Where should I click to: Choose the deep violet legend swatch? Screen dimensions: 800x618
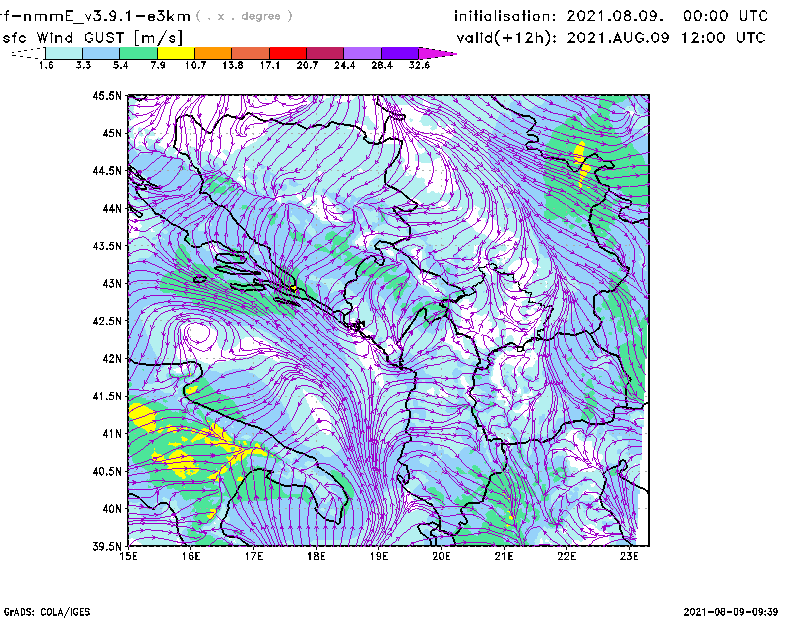click(399, 53)
